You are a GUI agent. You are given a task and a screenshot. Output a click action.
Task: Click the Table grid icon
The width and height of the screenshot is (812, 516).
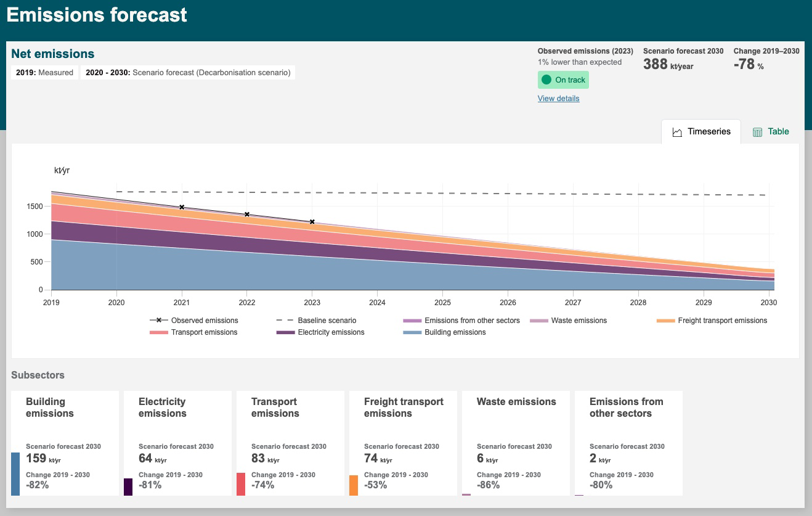tap(758, 132)
